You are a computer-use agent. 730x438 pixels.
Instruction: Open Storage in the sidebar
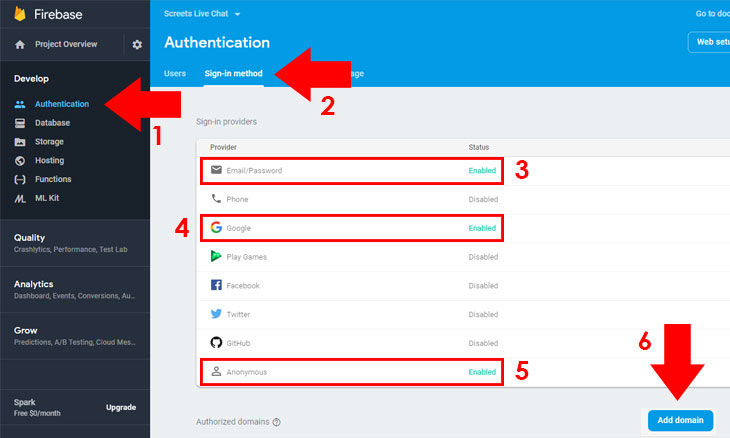click(x=49, y=142)
